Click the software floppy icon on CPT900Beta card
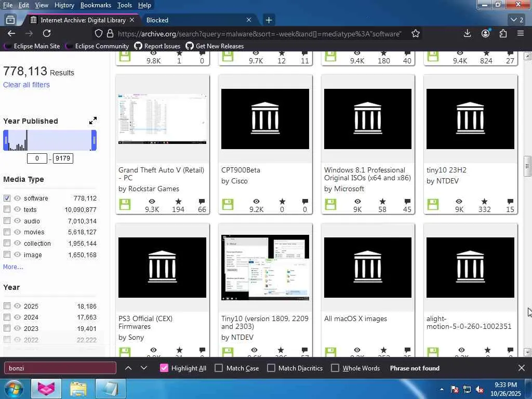 tap(228, 205)
